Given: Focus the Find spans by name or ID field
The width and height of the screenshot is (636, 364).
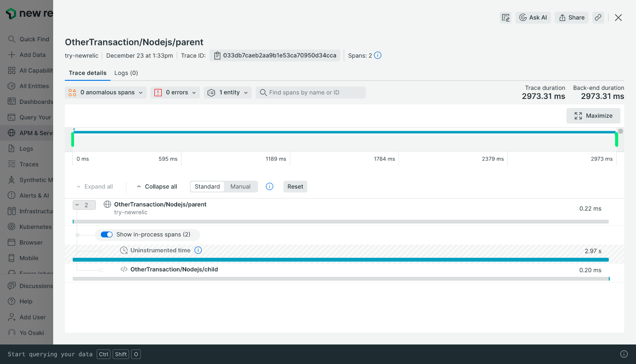Looking at the screenshot, I should click(311, 93).
